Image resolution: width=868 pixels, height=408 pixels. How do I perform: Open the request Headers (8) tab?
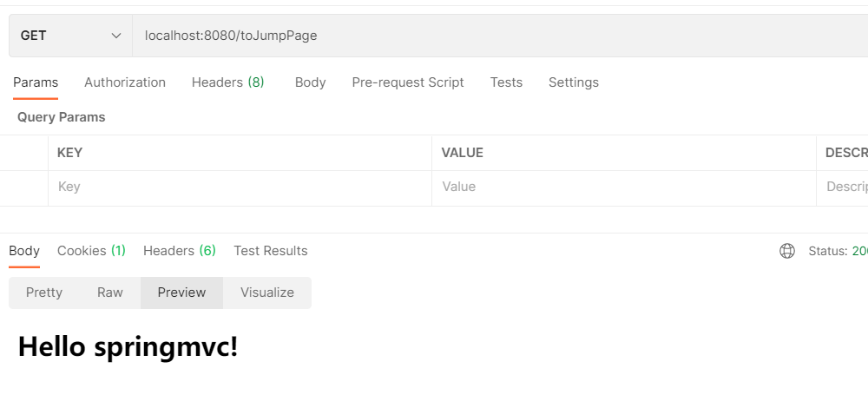click(227, 82)
